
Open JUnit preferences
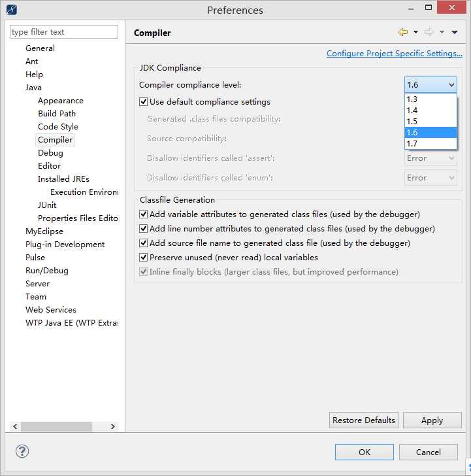pos(47,205)
